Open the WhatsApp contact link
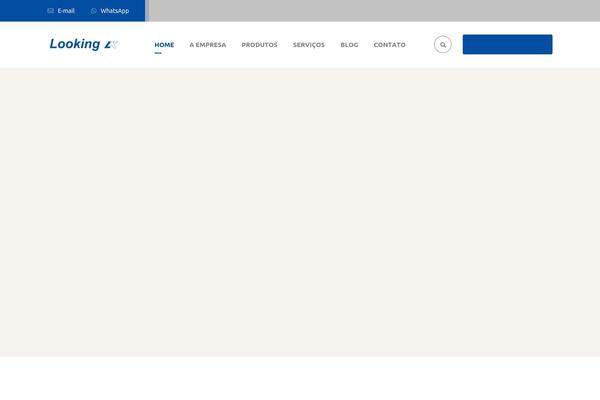This screenshot has width=600, height=400. 110,11
